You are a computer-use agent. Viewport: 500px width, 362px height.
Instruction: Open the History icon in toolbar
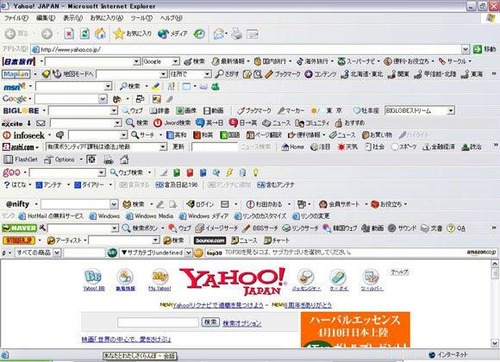point(199,34)
